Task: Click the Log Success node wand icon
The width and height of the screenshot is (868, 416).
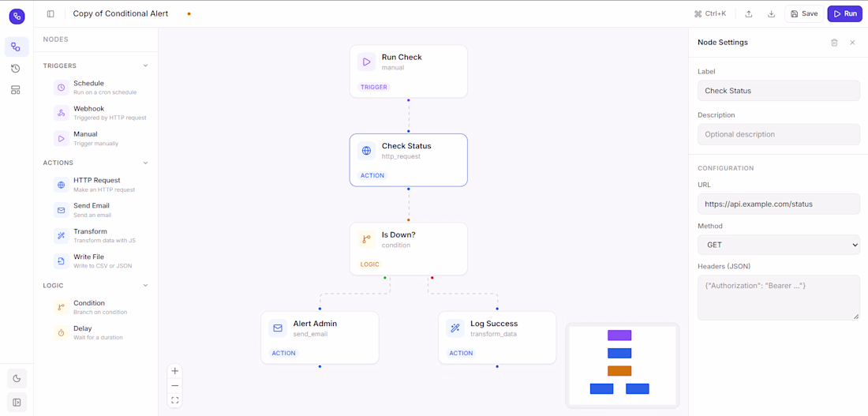Action: click(455, 328)
